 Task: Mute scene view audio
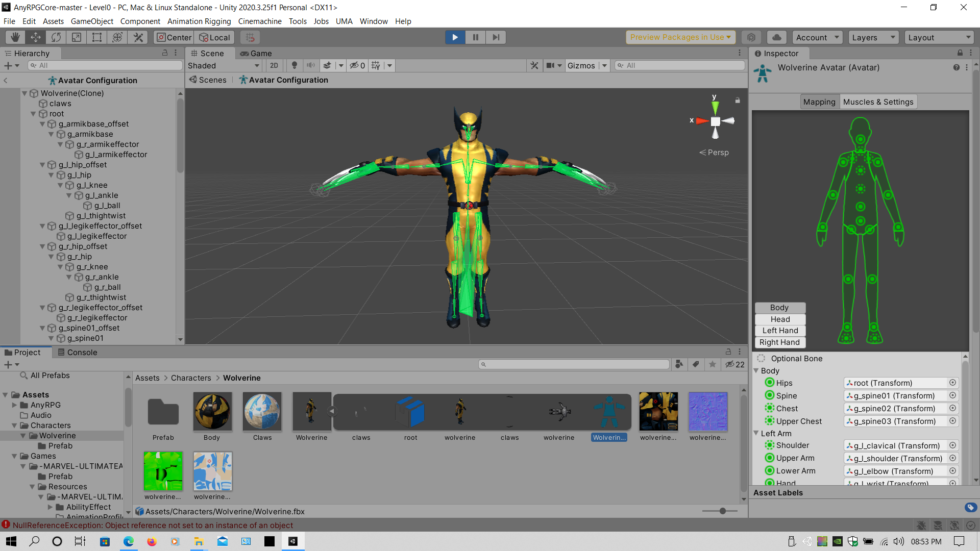point(311,65)
